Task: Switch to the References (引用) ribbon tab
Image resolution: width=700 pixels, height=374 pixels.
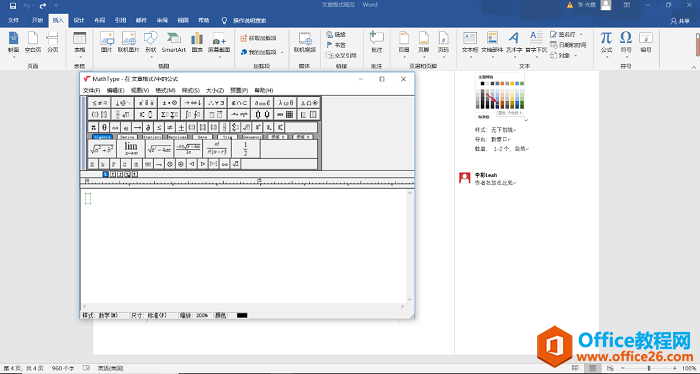Action: (121, 21)
